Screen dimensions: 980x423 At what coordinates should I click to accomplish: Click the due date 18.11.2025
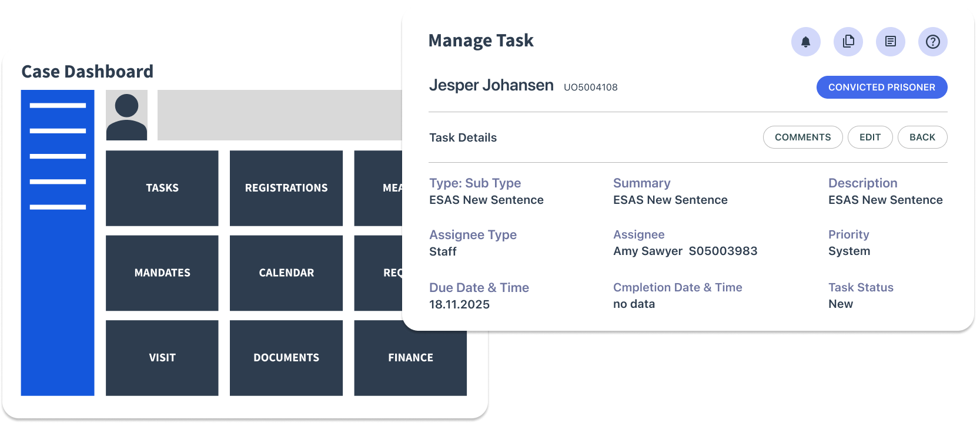459,304
